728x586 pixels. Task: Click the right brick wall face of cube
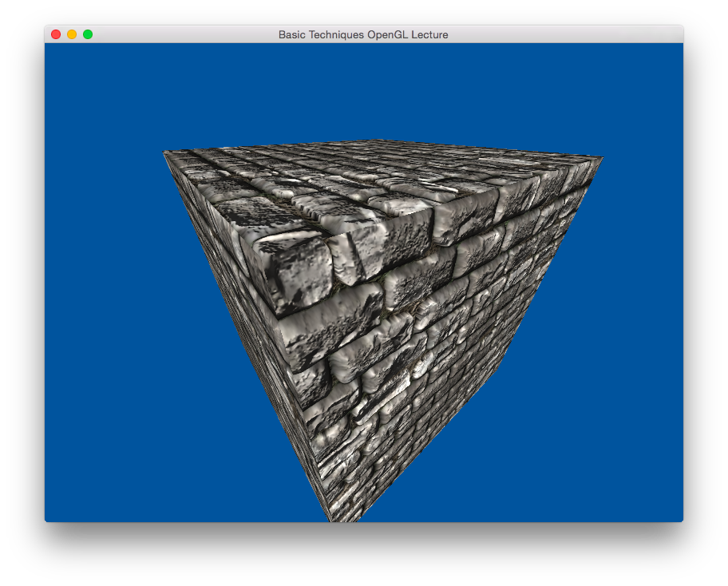[431, 335]
